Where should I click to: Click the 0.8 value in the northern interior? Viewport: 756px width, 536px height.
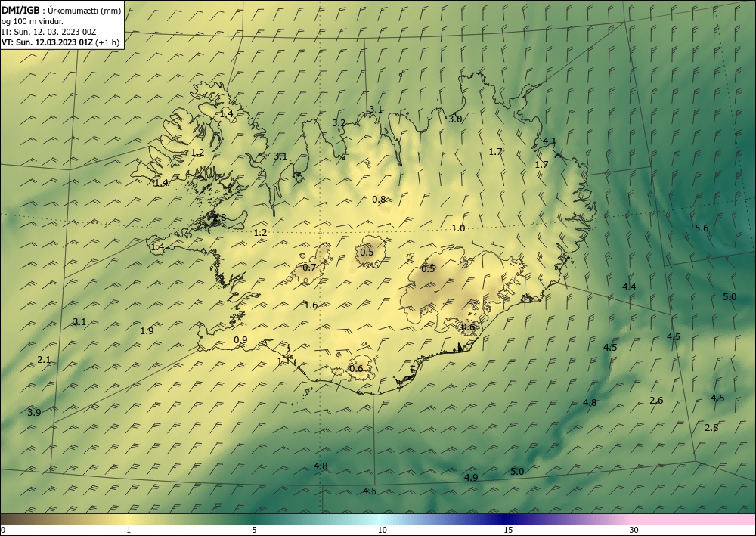(x=379, y=199)
